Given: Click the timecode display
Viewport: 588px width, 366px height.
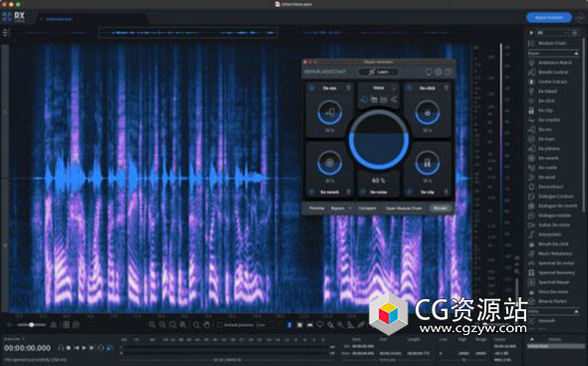Looking at the screenshot, I should tap(27, 348).
